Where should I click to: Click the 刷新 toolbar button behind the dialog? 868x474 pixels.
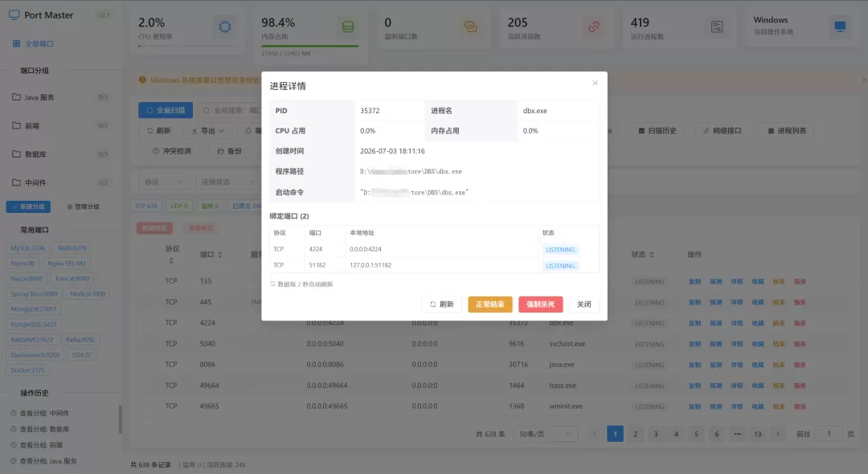coord(159,131)
